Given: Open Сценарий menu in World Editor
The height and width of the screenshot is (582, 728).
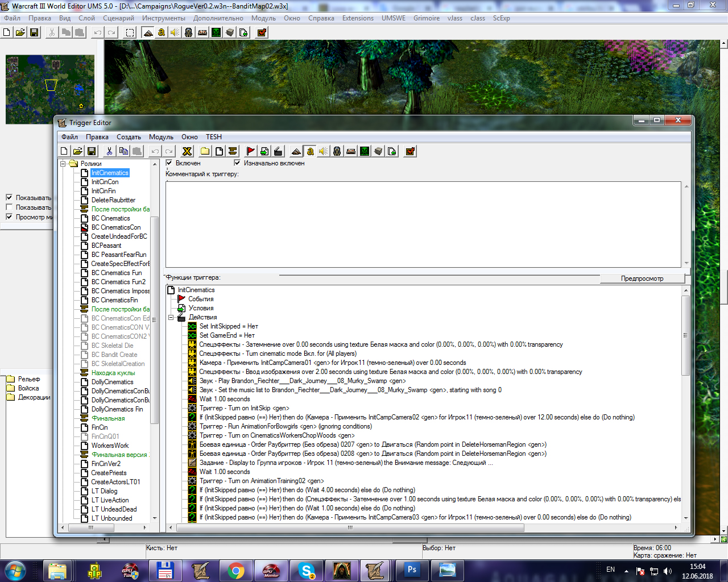Looking at the screenshot, I should coord(118,18).
